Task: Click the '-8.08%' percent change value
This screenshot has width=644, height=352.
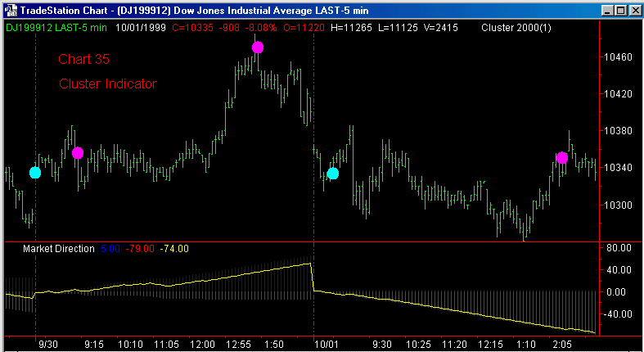Action: pyautogui.click(x=261, y=28)
